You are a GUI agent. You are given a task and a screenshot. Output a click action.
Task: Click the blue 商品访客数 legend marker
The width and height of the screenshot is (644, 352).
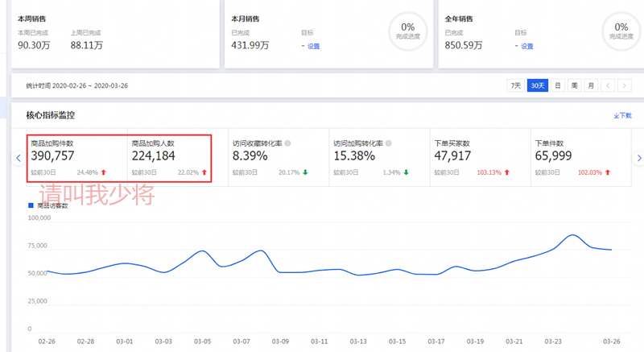[x=31, y=205]
